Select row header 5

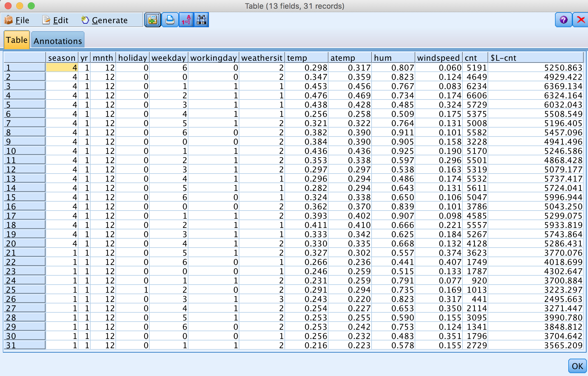point(25,105)
